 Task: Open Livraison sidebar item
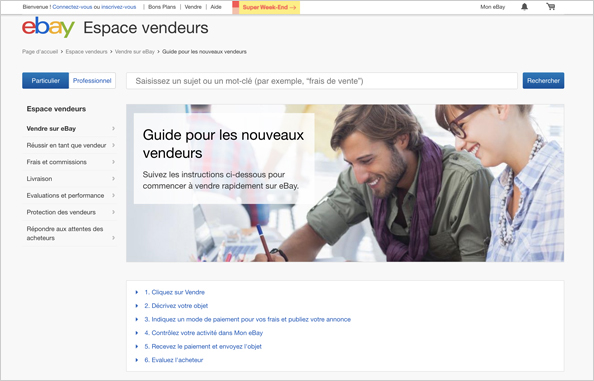tap(39, 179)
